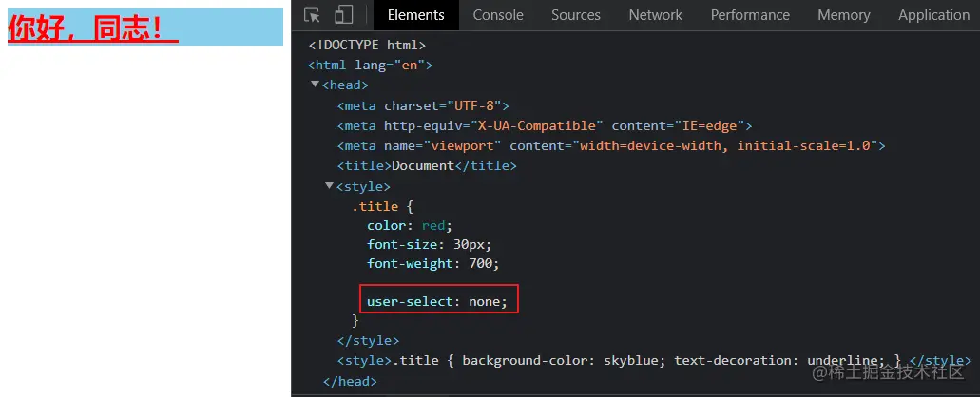This screenshot has width=980, height=397.
Task: Collapse the first style element triangle
Action: point(330,185)
